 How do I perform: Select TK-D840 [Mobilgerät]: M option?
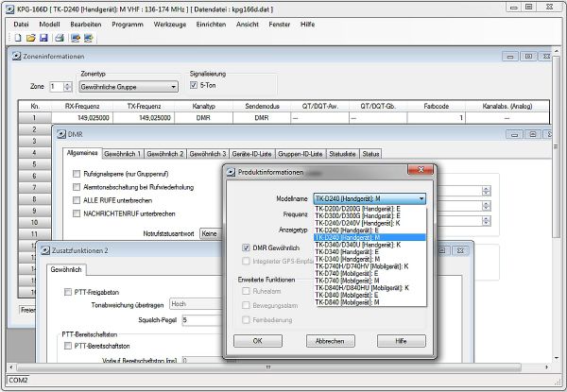[x=369, y=302]
